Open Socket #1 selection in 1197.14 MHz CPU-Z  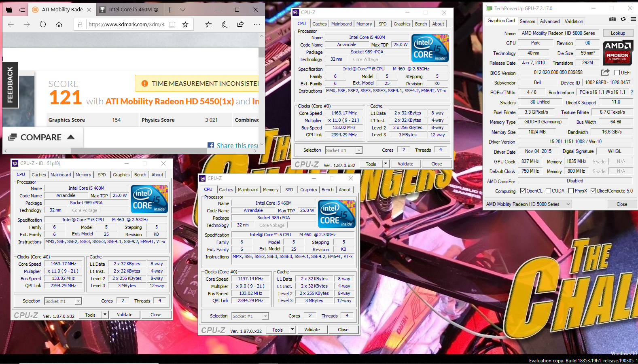point(250,316)
